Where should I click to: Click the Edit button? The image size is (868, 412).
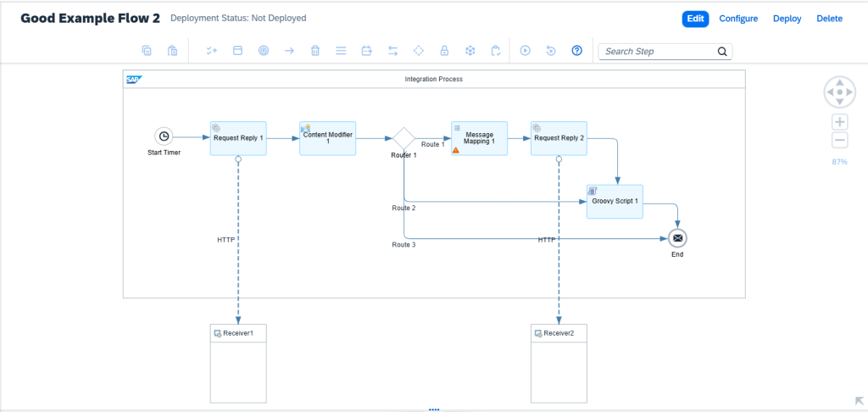click(695, 19)
